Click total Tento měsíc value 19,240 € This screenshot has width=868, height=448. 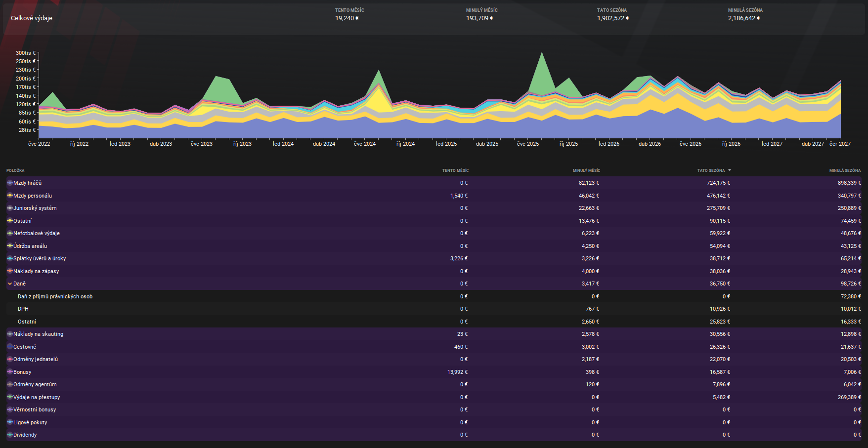point(347,18)
